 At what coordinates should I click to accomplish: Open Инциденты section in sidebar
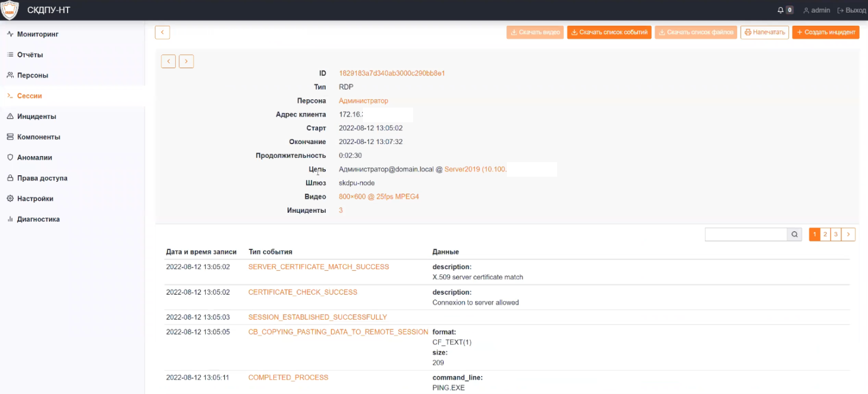point(36,117)
